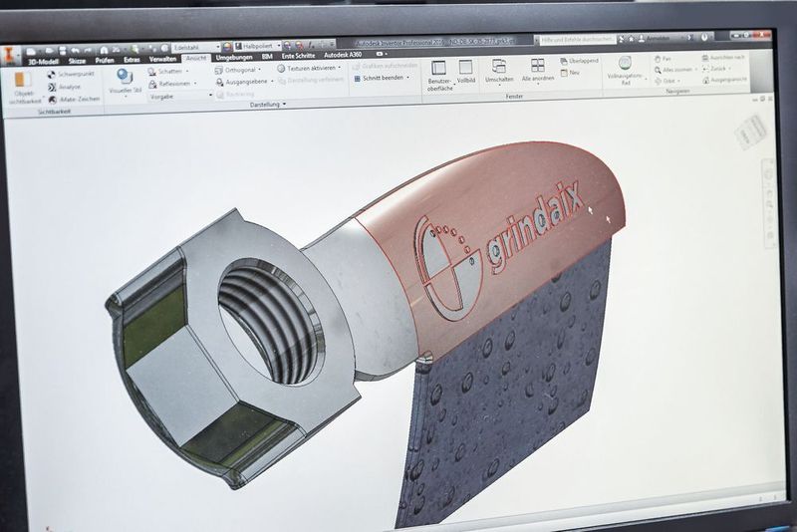The image size is (797, 532).
Task: Activate Vollnavigationsrad
Action: click(x=626, y=71)
